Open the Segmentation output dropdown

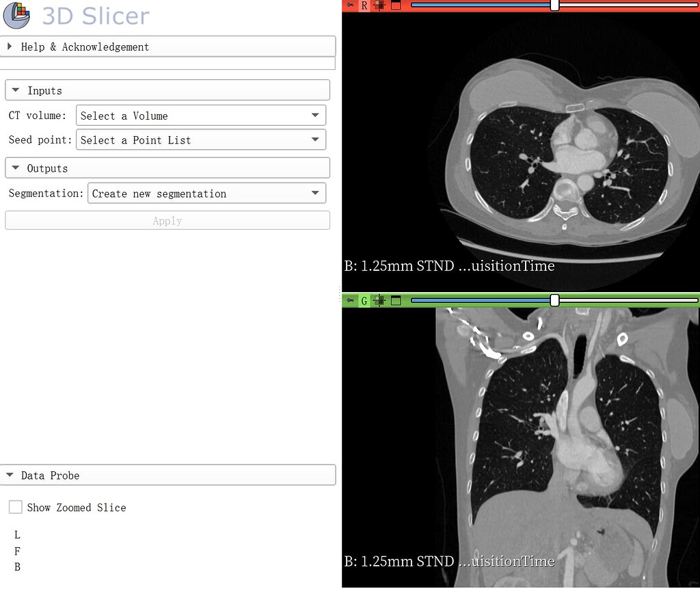coord(206,193)
